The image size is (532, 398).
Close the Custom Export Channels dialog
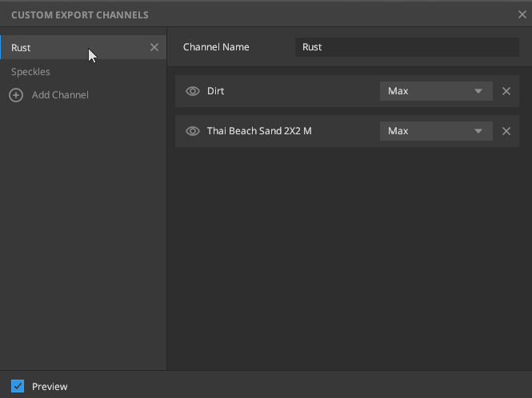(522, 14)
